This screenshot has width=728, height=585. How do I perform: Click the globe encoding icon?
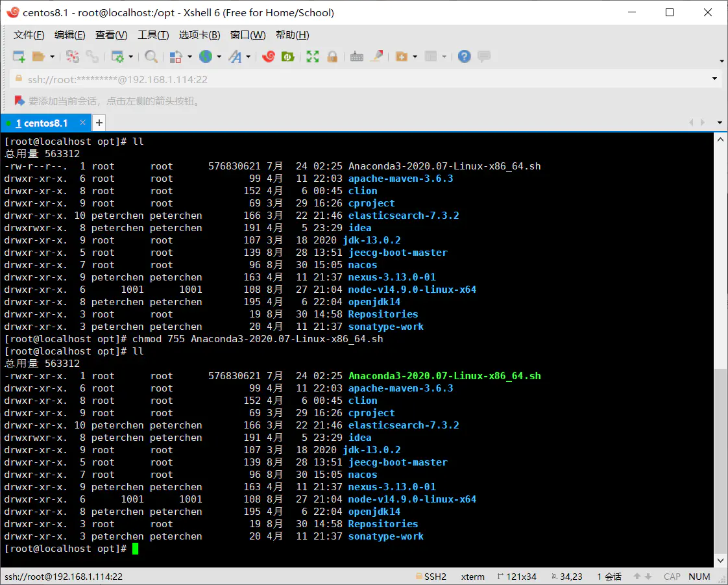[206, 57]
